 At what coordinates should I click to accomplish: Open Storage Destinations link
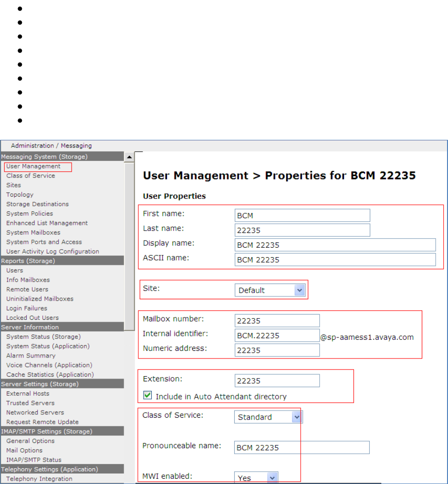coord(37,204)
